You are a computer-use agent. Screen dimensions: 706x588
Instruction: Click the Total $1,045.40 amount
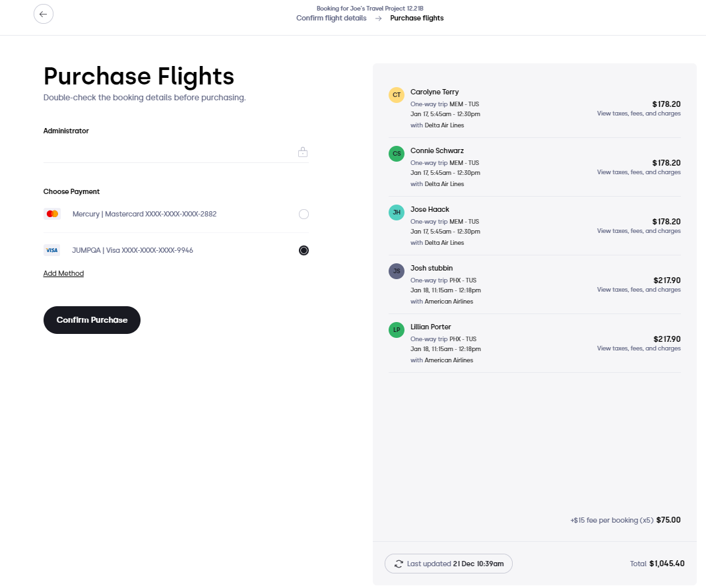click(667, 564)
